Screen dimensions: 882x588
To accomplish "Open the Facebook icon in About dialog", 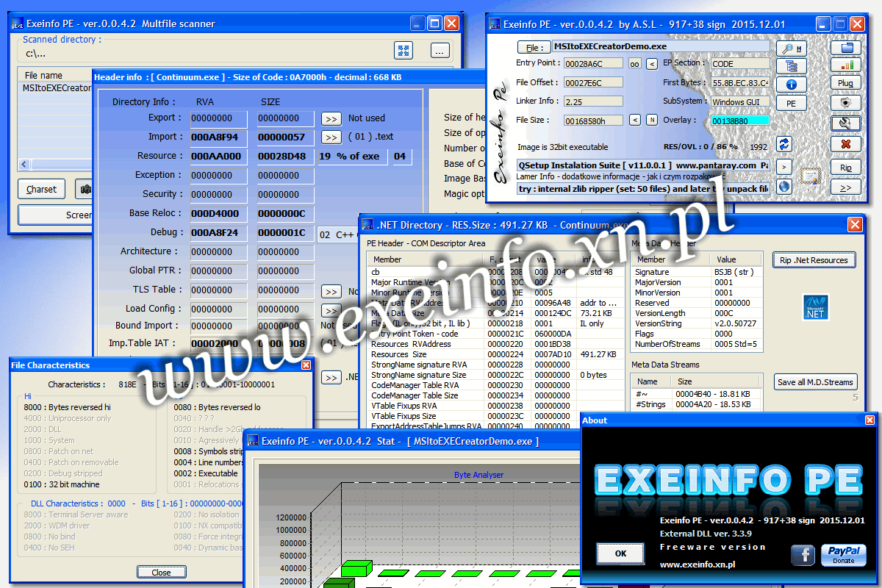I will pyautogui.click(x=802, y=555).
